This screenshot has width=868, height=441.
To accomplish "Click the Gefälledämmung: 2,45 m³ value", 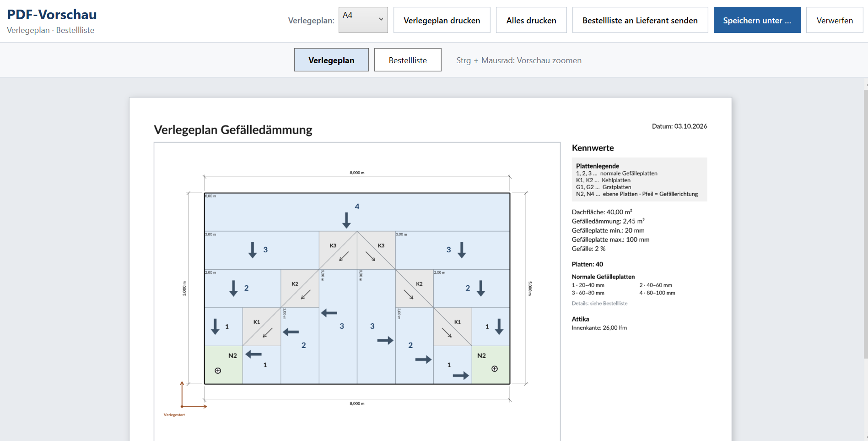I will coord(608,221).
